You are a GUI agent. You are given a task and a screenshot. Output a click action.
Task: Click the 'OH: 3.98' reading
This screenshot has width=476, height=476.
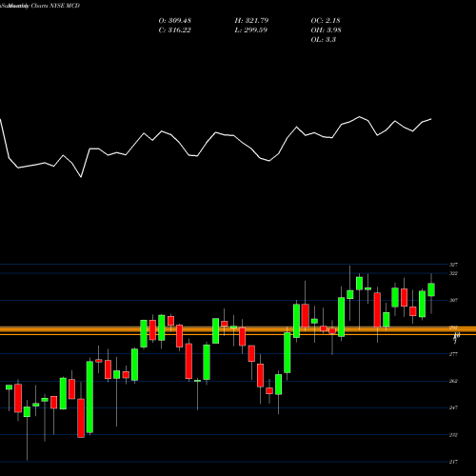(x=327, y=30)
